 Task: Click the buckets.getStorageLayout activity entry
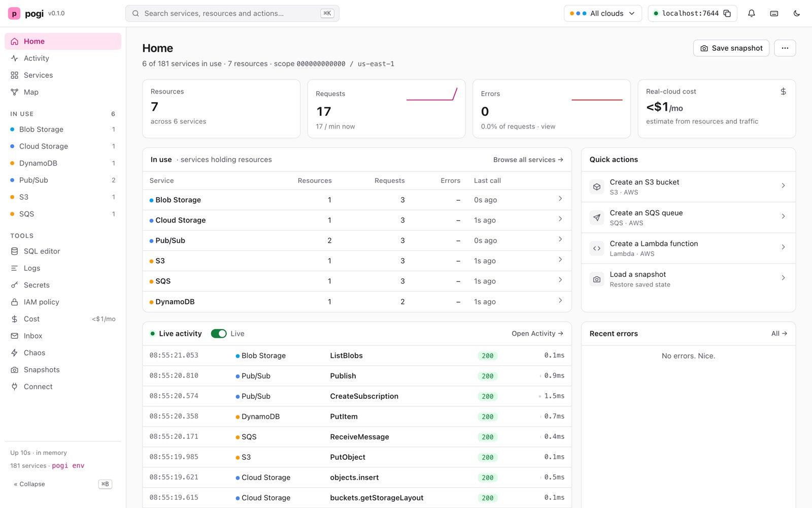(x=357, y=498)
